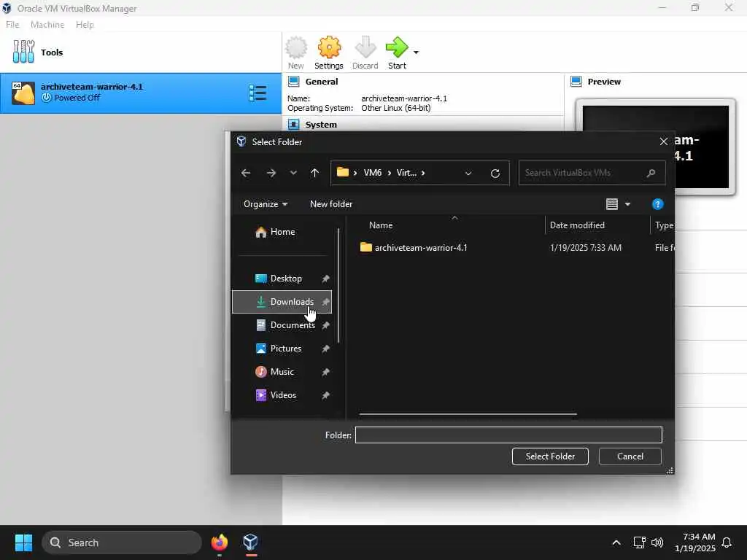Open the network tray icon
This screenshot has width=747, height=560.
pos(639,542)
